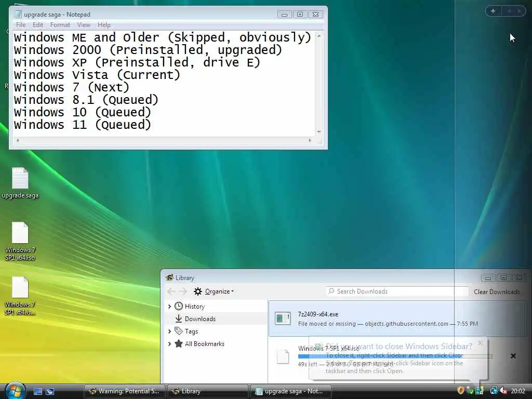Click the Organize gear icon in Library
Screen dimensions: 532x399
(x=198, y=291)
